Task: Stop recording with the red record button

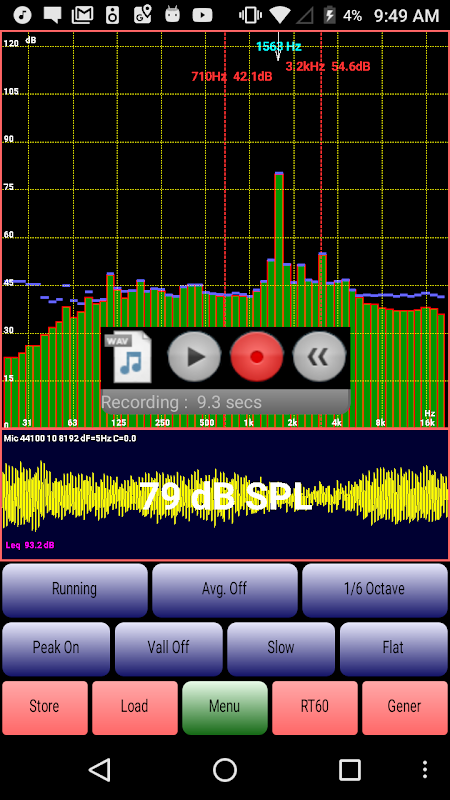Action: pos(257,357)
